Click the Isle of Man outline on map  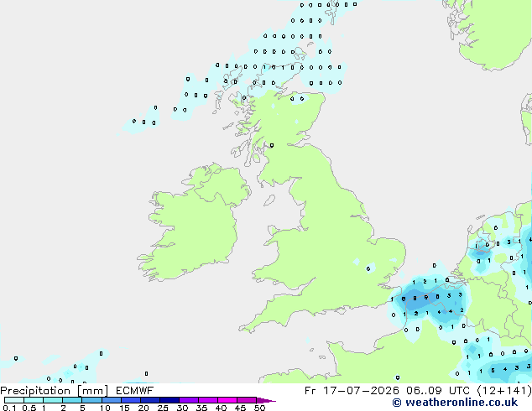click(x=269, y=200)
